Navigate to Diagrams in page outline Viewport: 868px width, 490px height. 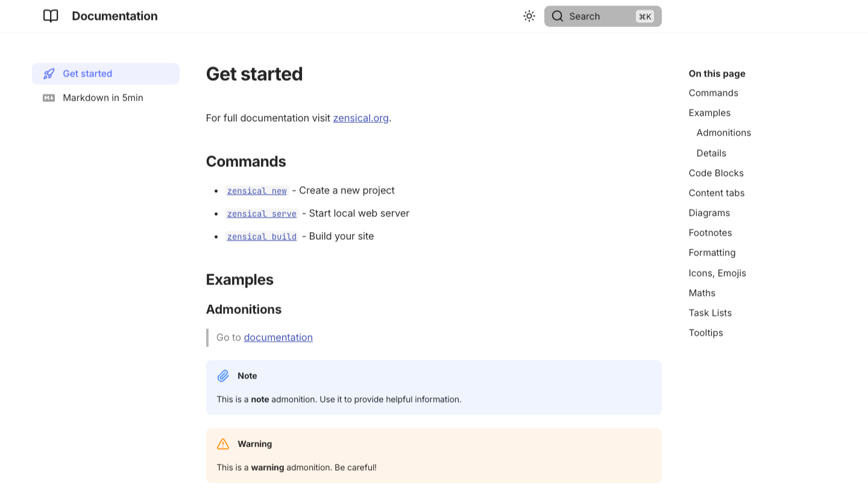(x=709, y=213)
